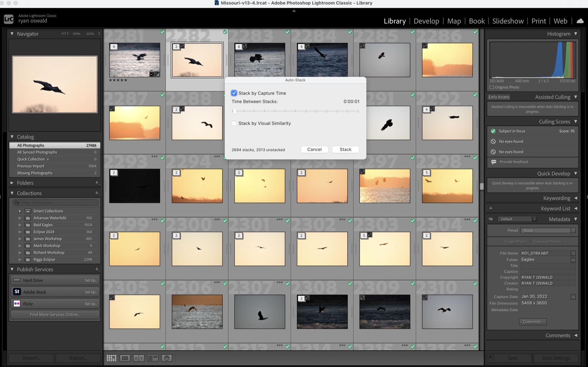The image size is (588, 367).
Task: Click the Customize metadata button
Action: pos(533,322)
